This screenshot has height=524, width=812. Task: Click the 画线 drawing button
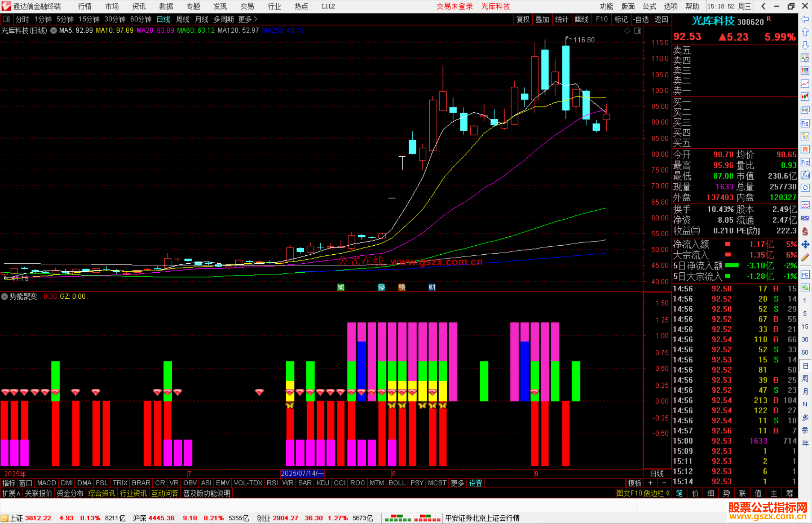click(x=582, y=19)
